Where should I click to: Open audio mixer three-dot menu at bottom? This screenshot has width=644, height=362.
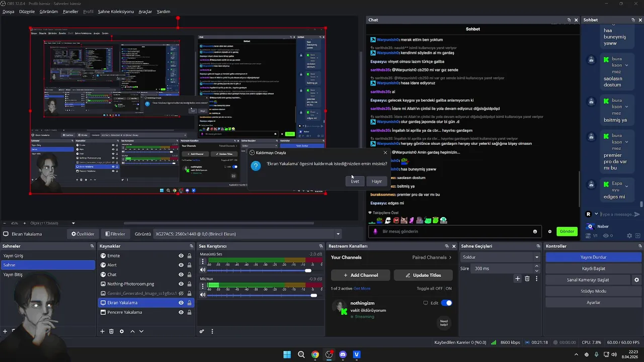click(x=212, y=331)
